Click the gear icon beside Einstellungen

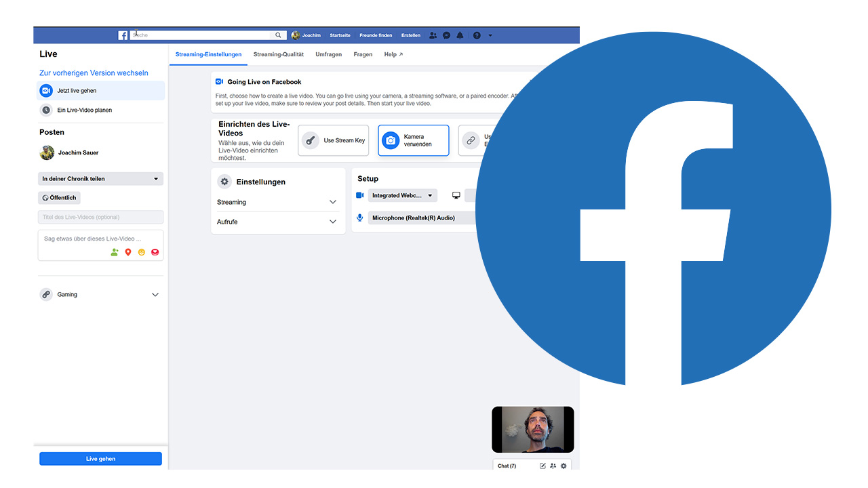(x=224, y=182)
